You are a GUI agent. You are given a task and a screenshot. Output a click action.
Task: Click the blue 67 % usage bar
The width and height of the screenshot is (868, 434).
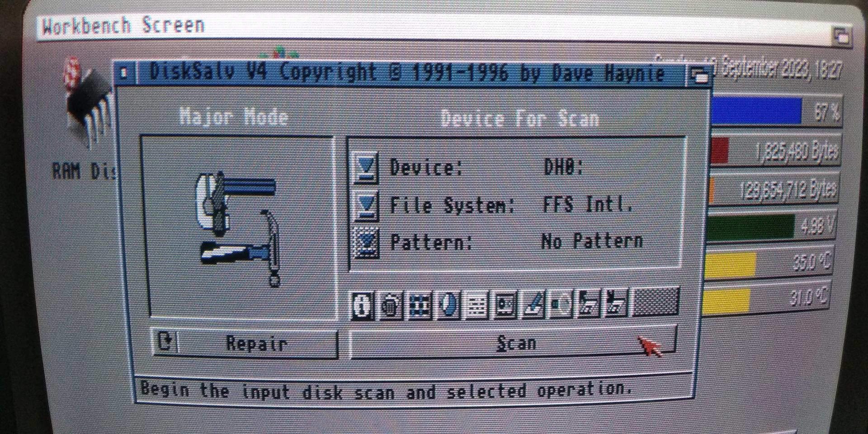click(x=756, y=111)
